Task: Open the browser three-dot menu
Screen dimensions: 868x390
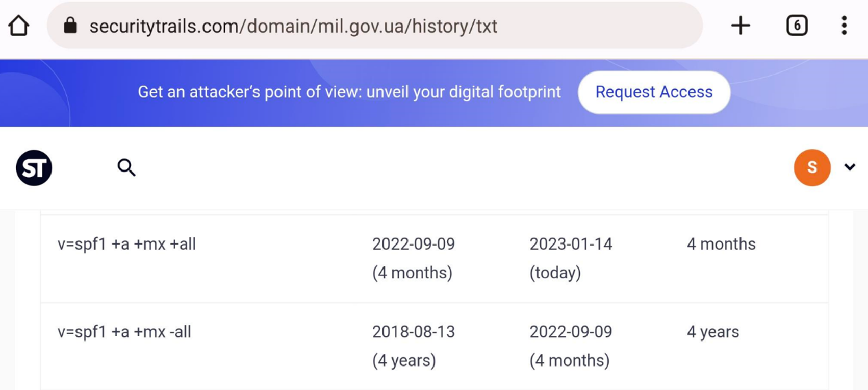Action: [x=844, y=26]
